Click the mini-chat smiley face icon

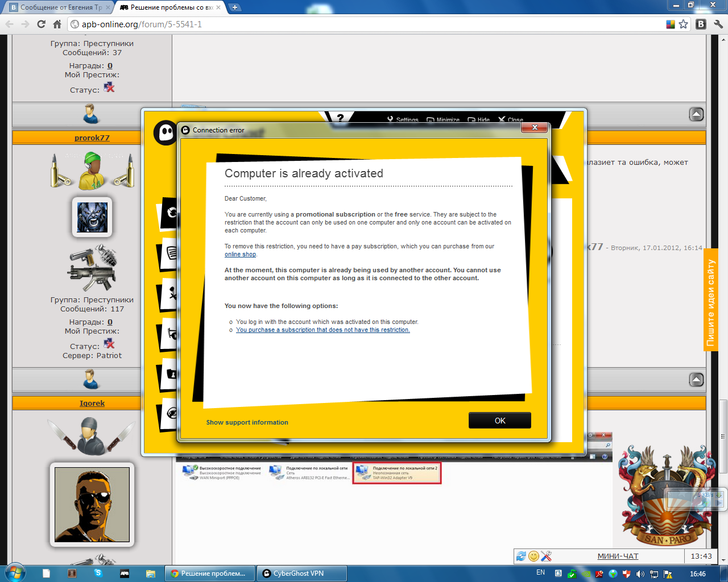(533, 556)
